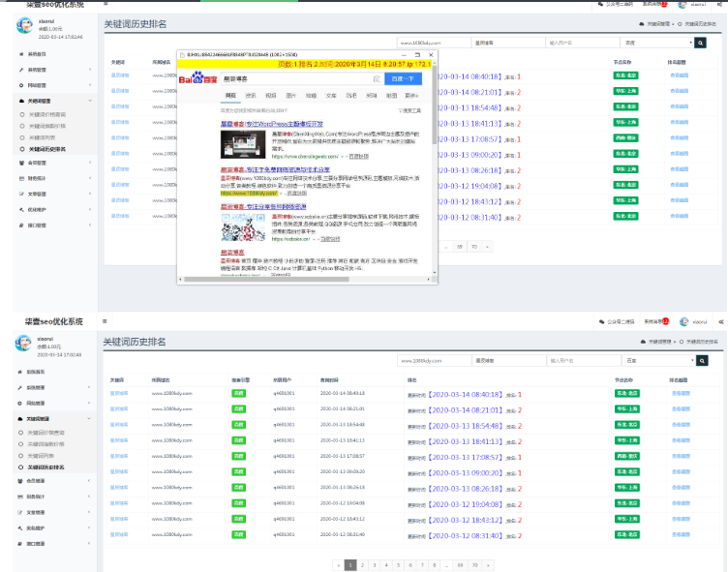Switch to the 图片 tab in Baidu results
The width and height of the screenshot is (728, 572).
291,96
